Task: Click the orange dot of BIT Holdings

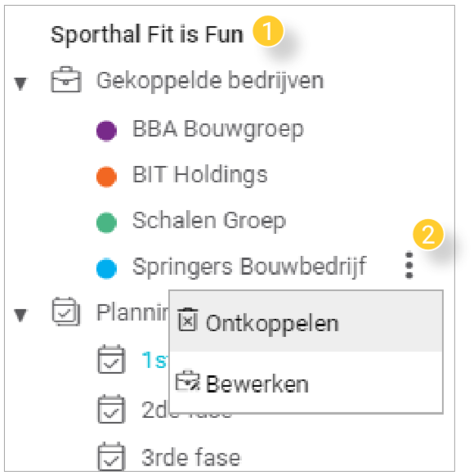Action: click(106, 177)
